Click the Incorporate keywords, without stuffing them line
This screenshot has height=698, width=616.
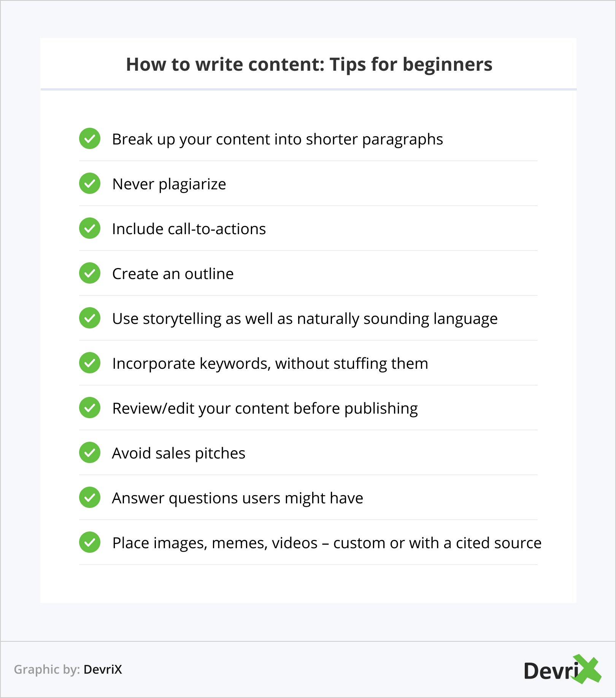coord(270,363)
